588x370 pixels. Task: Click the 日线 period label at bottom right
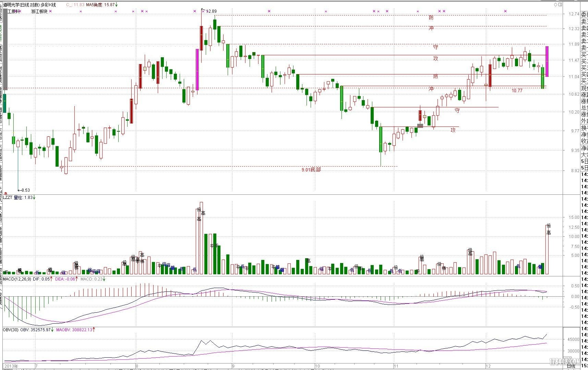571,366
